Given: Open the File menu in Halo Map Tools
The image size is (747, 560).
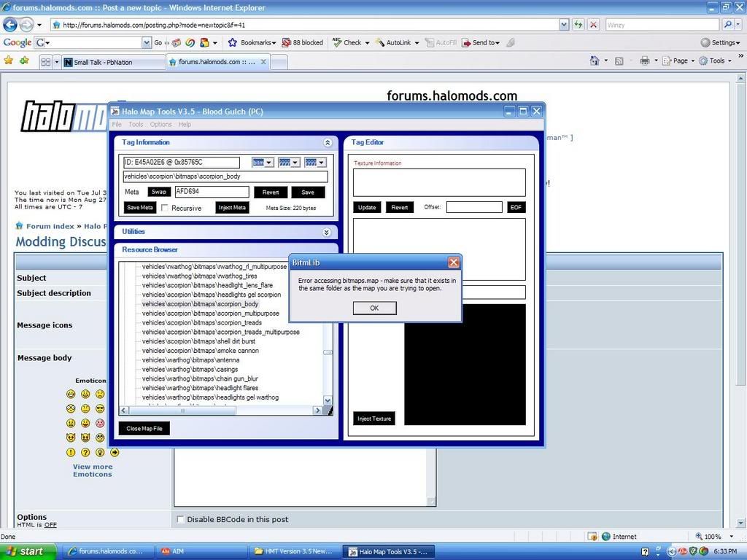Looking at the screenshot, I should click(117, 124).
